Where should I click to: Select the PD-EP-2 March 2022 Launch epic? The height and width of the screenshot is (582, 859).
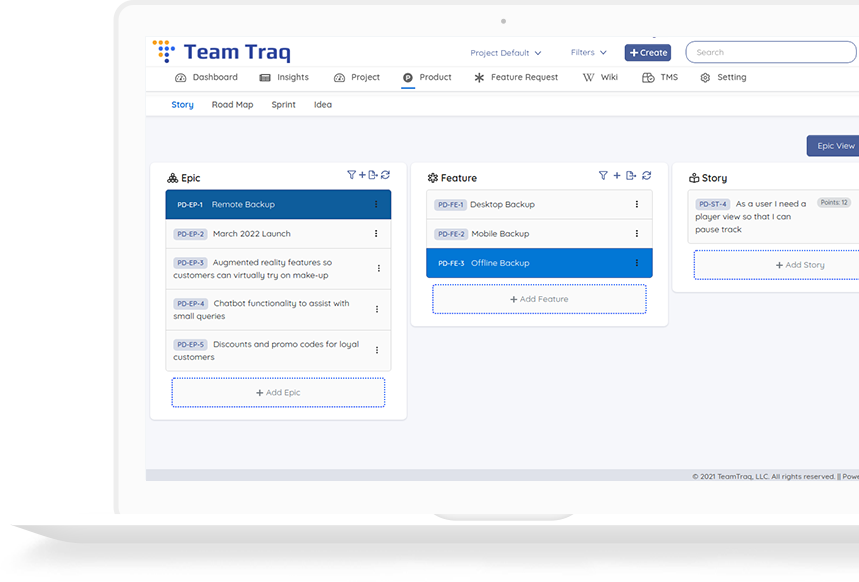(278, 233)
